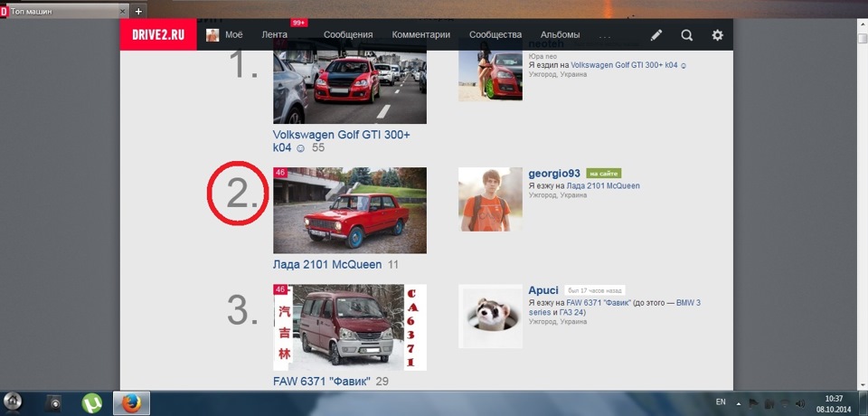This screenshot has height=416, width=868.
Task: Open the Альбомы menu item
Action: click(x=561, y=35)
